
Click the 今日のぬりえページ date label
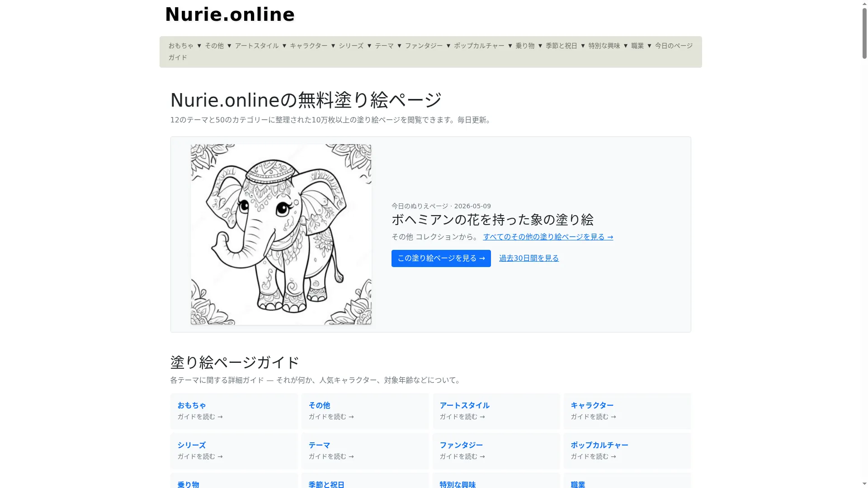[441, 206]
